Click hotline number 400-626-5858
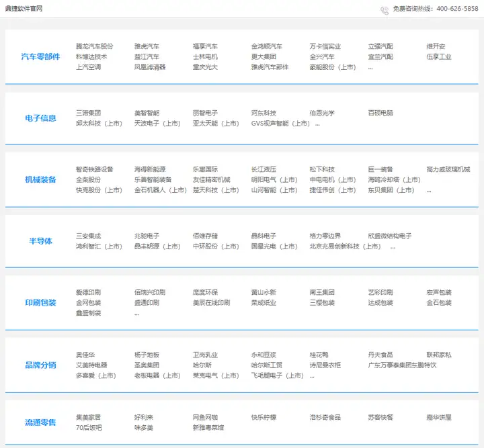 [x=457, y=9]
